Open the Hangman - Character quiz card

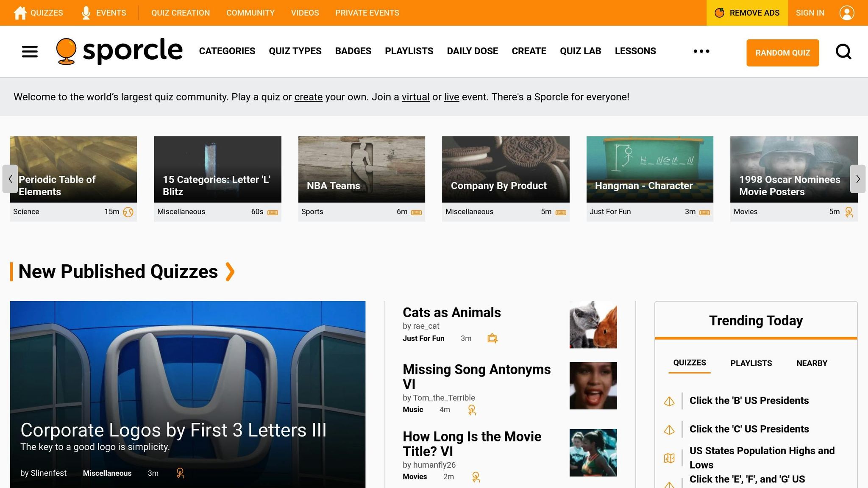pos(650,178)
